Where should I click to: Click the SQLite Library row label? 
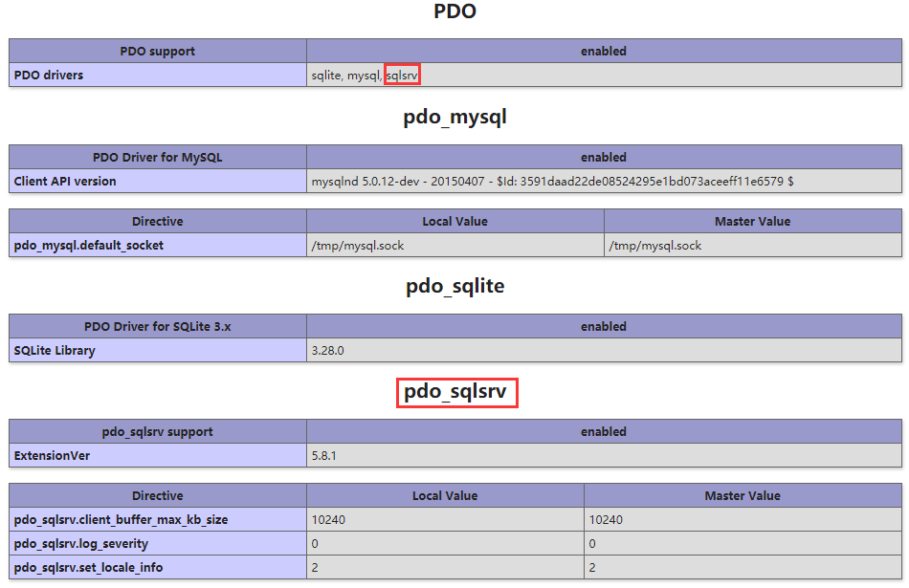click(55, 350)
